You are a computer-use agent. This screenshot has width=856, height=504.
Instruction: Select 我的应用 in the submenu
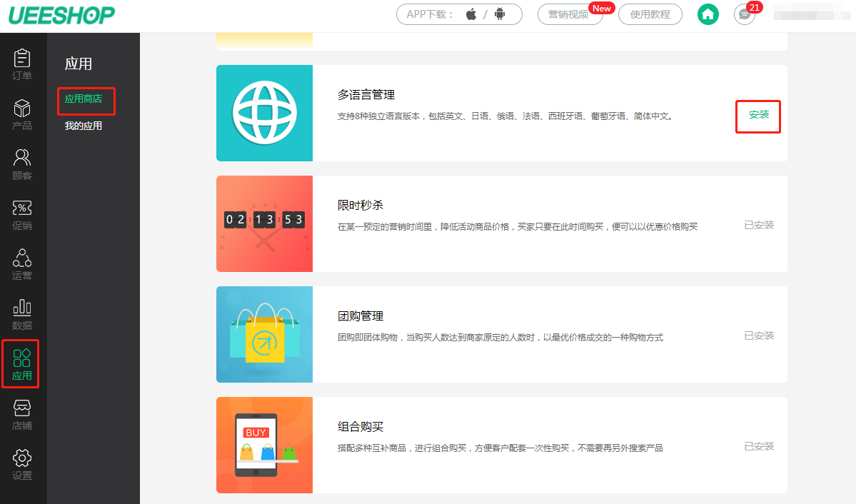tap(83, 126)
